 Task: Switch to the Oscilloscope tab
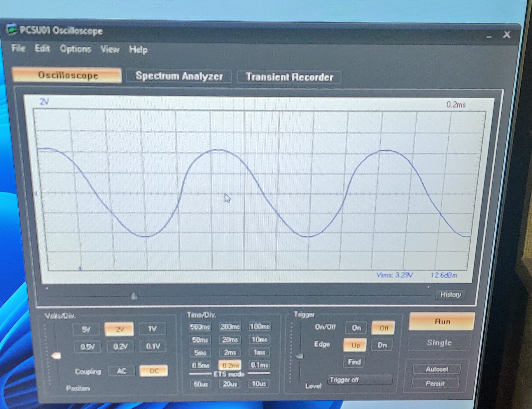click(x=67, y=75)
